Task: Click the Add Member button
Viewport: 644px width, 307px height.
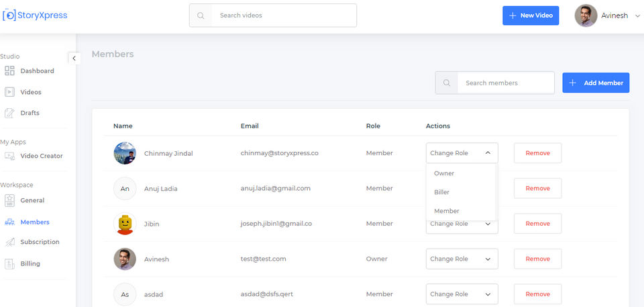Action: 596,83
